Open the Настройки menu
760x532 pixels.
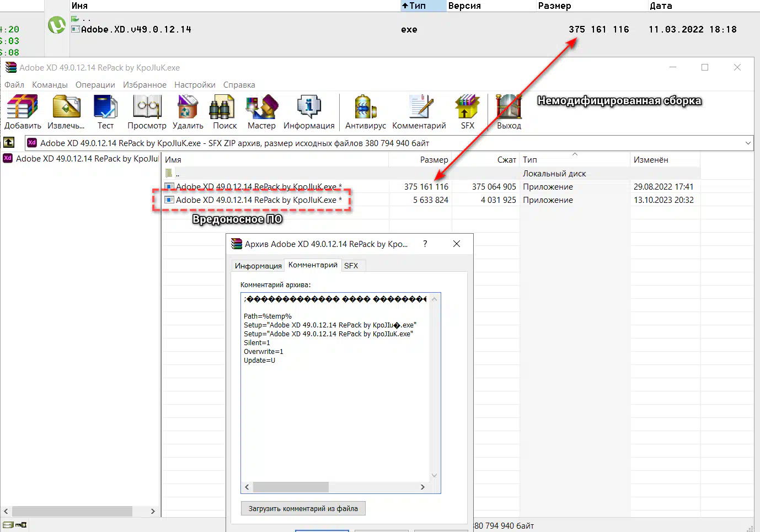tap(195, 85)
